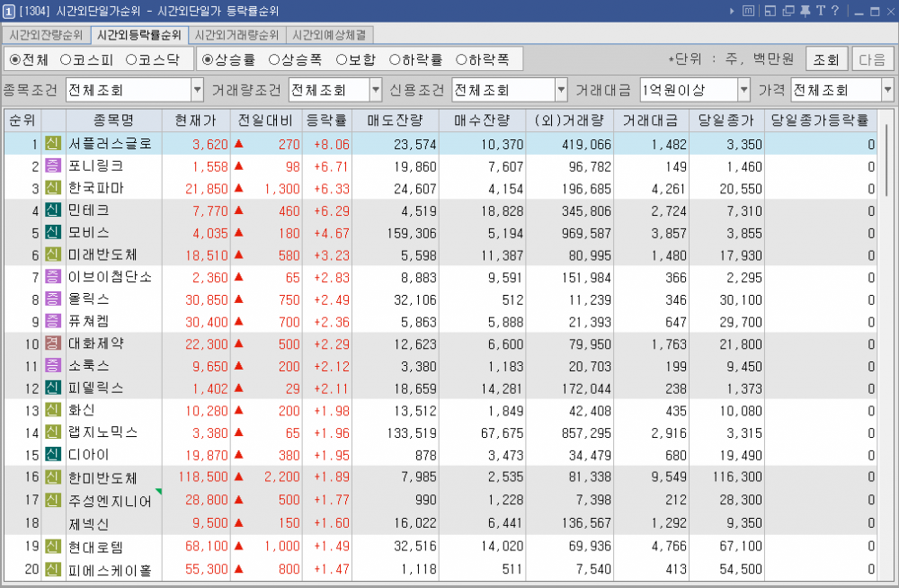Click the boxed M icon in title bar
The image size is (899, 588).
point(748,11)
